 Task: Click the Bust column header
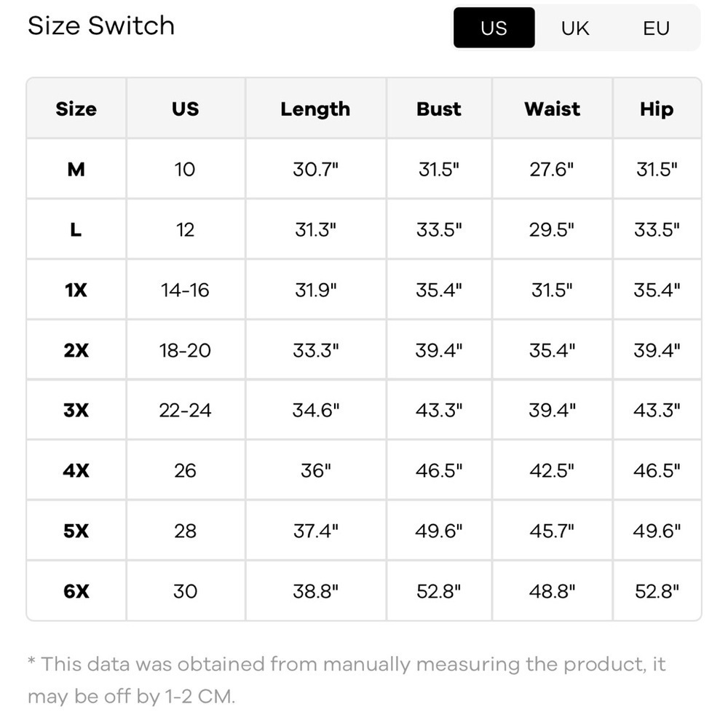(439, 109)
